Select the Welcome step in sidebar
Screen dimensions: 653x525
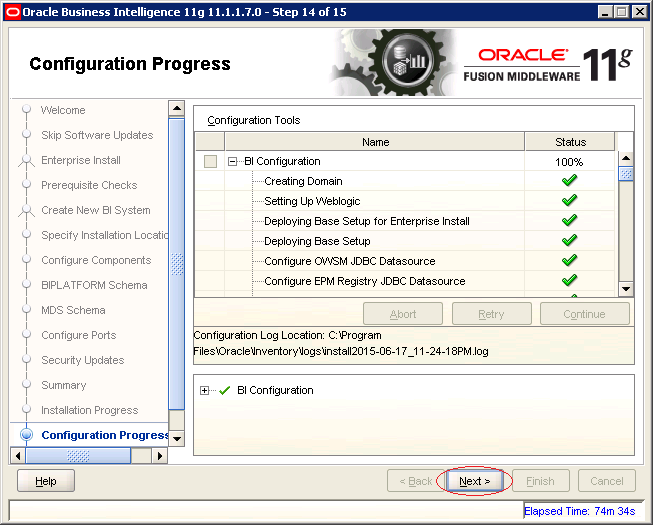click(x=63, y=110)
